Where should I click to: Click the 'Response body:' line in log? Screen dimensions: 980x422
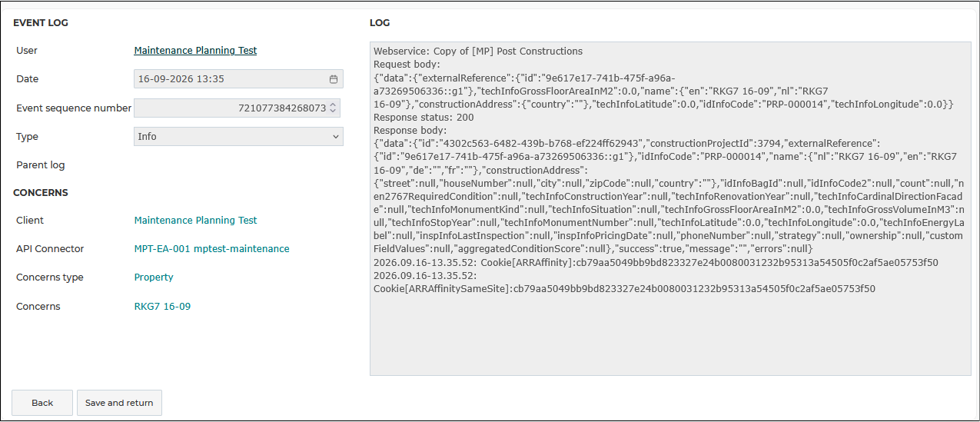410,131
